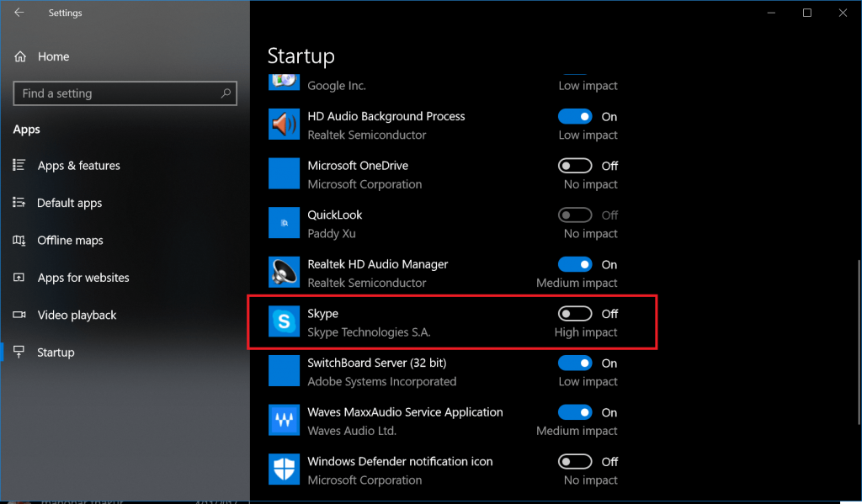Viewport: 862px width, 504px height.
Task: Click the Offline maps icon
Action: click(x=19, y=240)
